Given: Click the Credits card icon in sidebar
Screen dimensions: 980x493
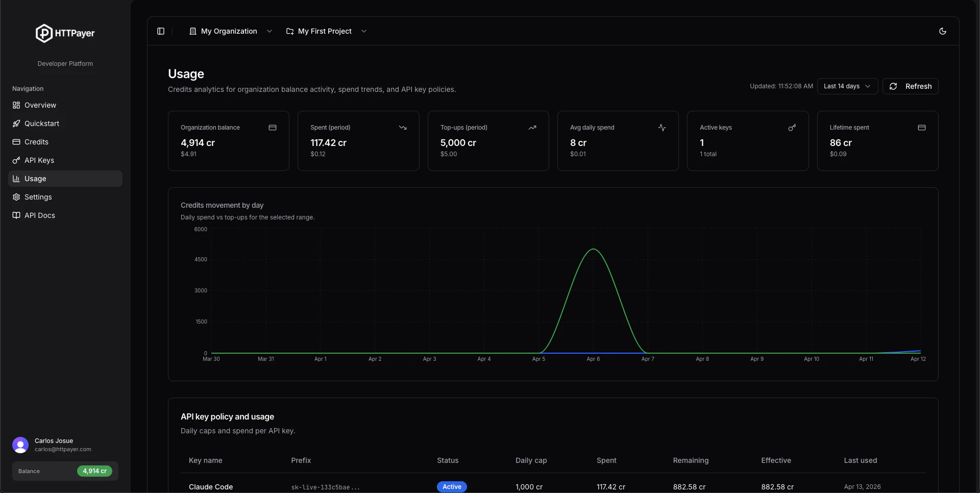Looking at the screenshot, I should tap(15, 142).
